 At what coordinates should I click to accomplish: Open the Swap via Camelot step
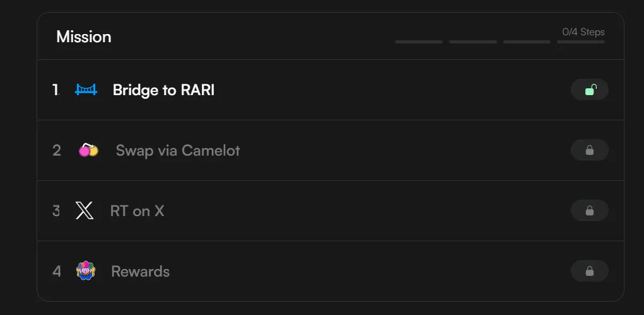[x=178, y=151]
